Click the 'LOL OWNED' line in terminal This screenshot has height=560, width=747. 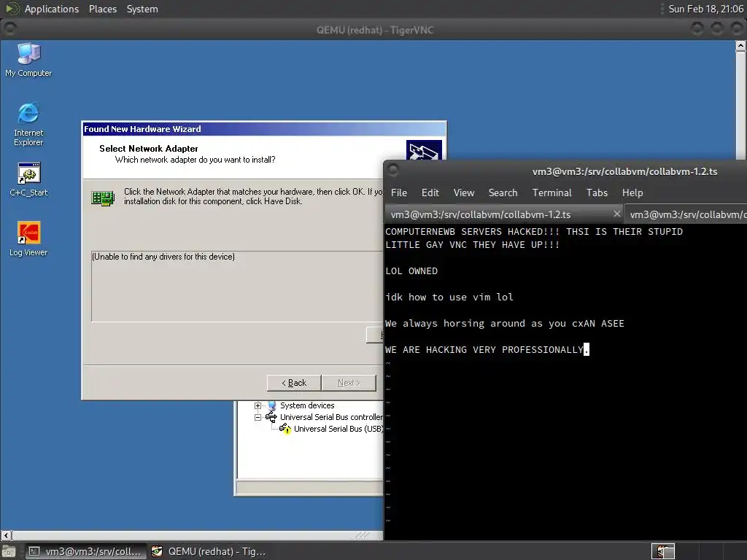pos(411,271)
